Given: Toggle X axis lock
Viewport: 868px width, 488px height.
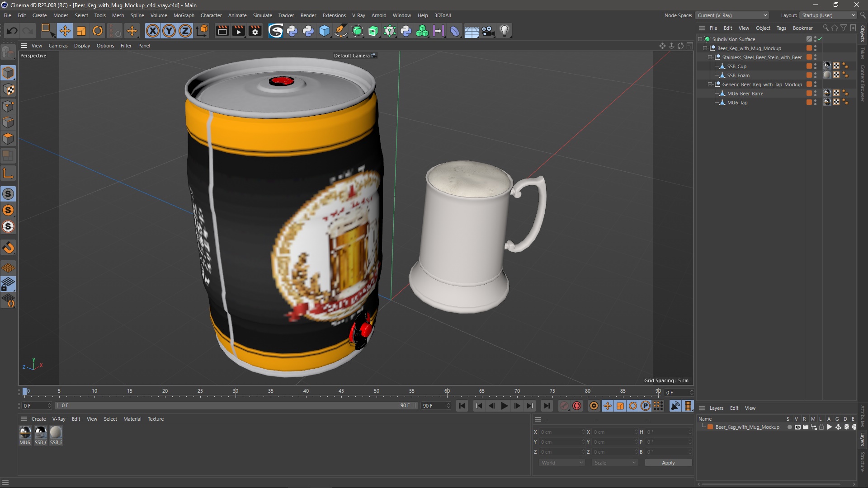Looking at the screenshot, I should 153,31.
